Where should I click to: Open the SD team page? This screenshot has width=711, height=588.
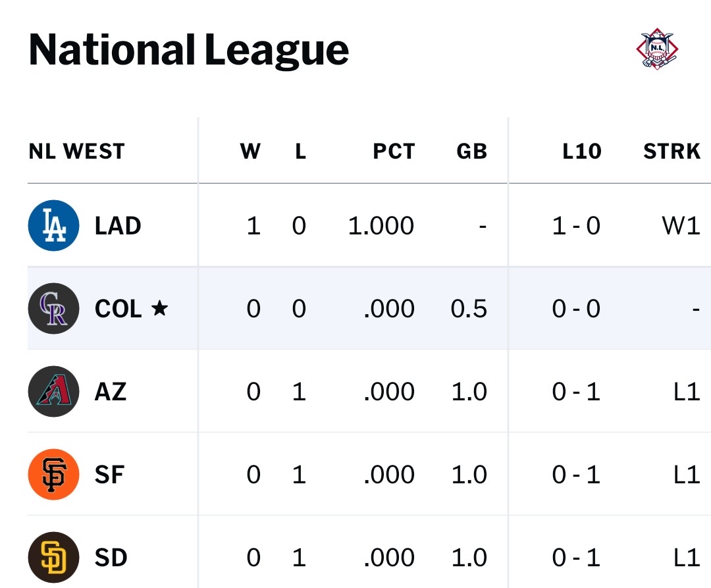pos(111,558)
